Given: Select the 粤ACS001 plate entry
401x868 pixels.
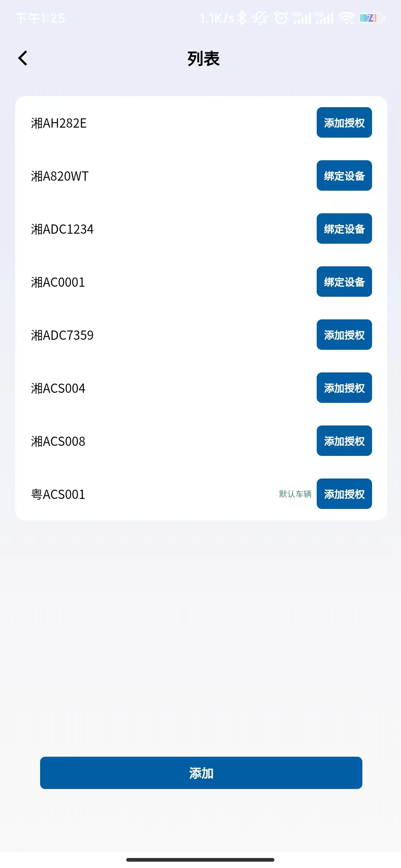Looking at the screenshot, I should tap(58, 494).
